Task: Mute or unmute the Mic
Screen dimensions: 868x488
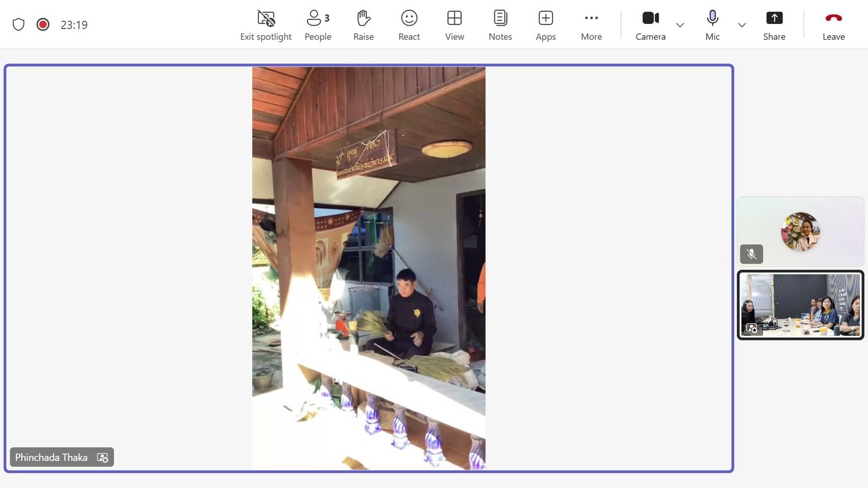Action: coord(712,25)
